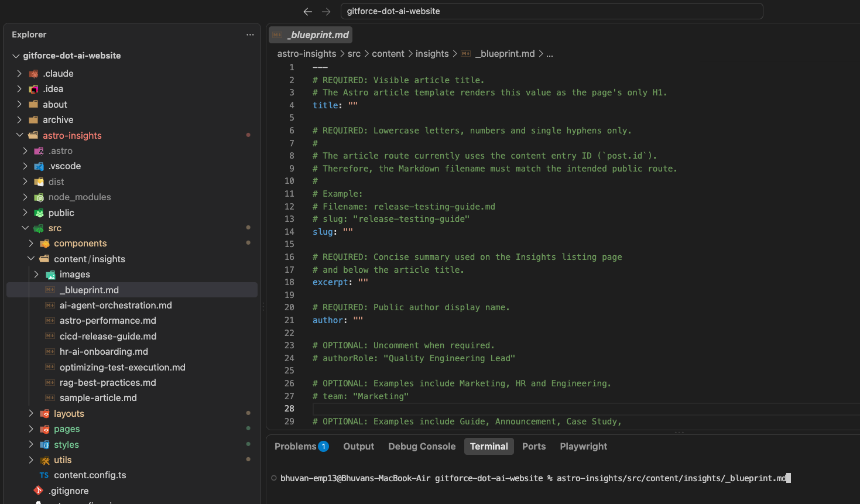Image resolution: width=860 pixels, height=504 pixels.
Task: Expand the utils folder chevron
Action: tap(31, 460)
